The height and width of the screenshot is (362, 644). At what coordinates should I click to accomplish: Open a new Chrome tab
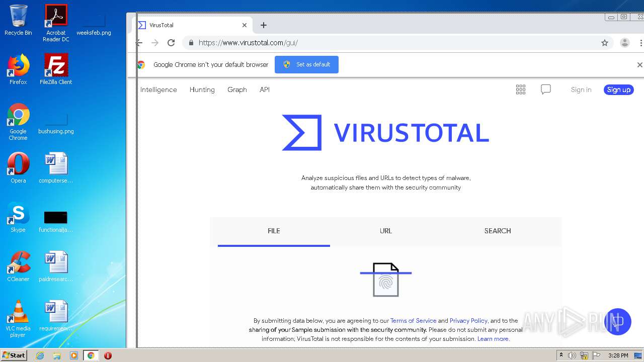tap(264, 25)
